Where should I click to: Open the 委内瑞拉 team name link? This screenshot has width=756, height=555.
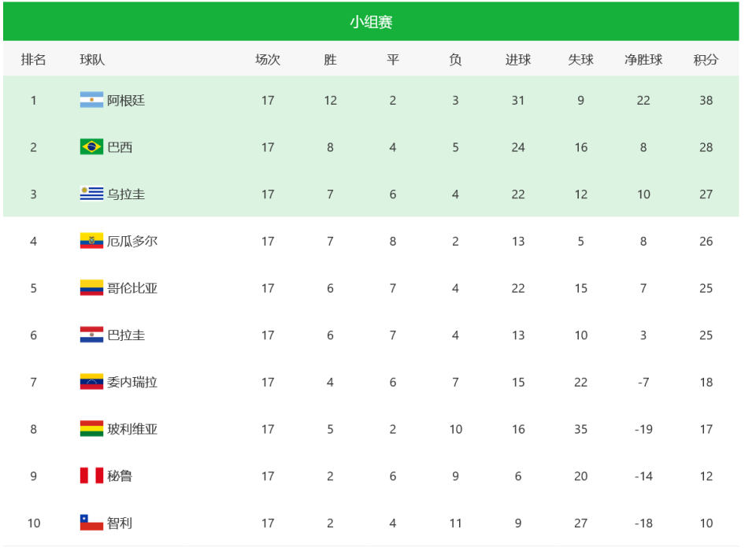[132, 382]
